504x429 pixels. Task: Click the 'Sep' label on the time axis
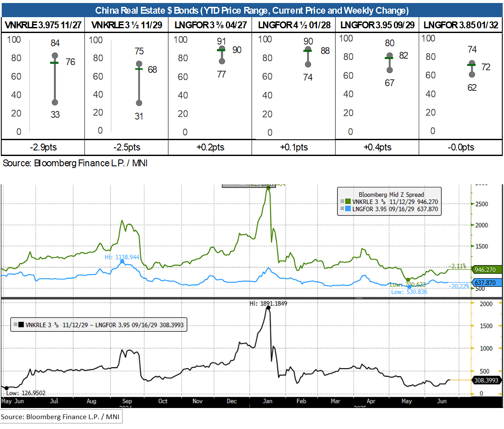point(127,401)
